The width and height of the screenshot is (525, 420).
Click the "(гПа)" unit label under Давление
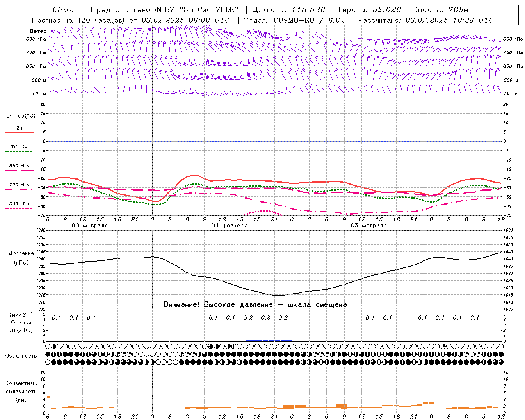[21, 262]
